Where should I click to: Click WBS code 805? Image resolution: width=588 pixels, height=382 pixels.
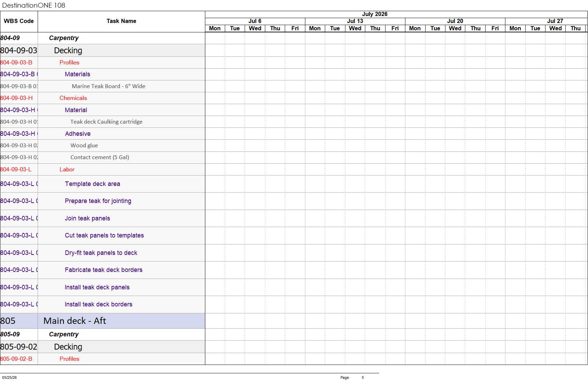coord(8,321)
